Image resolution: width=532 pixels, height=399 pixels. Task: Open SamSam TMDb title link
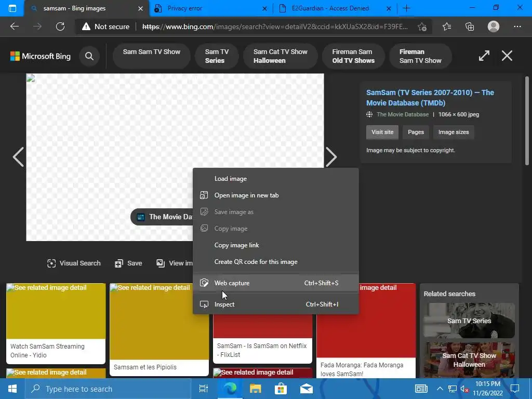(x=430, y=98)
